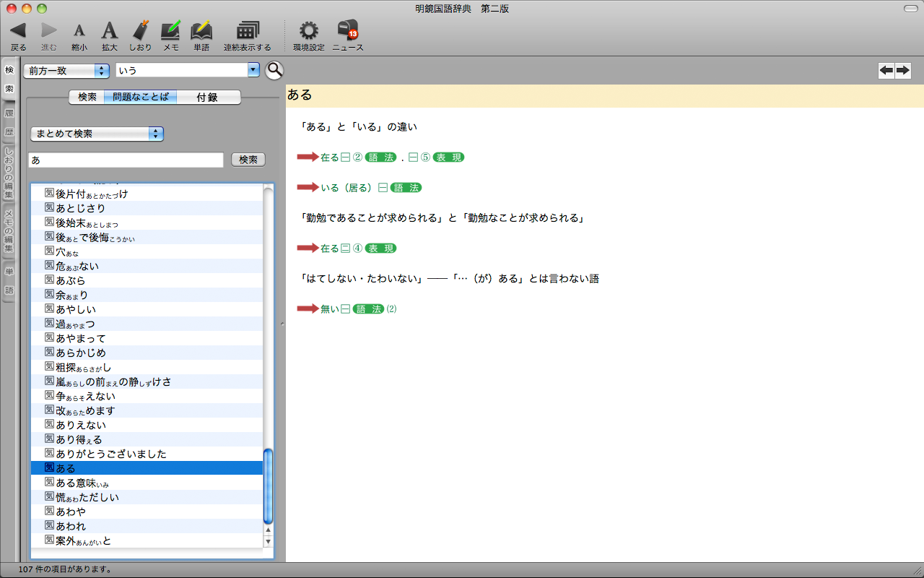924x578 pixels.
Task: Click the 戻る back arrow icon
Action: point(18,30)
